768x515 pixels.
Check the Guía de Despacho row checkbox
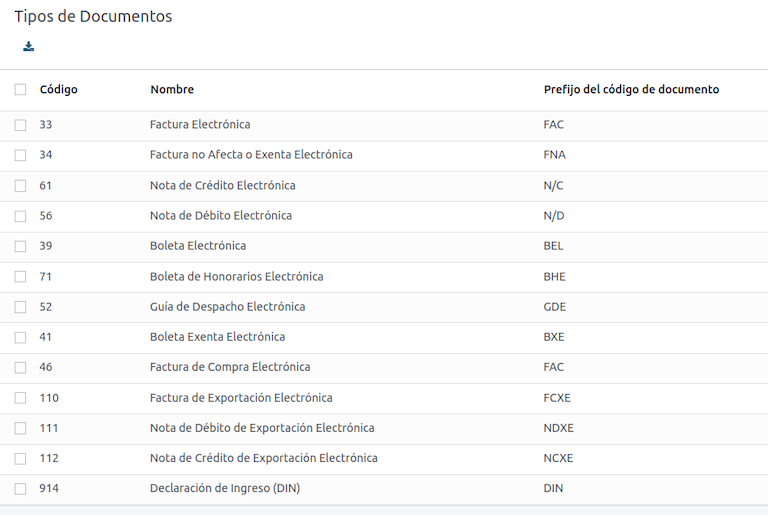coord(20,307)
